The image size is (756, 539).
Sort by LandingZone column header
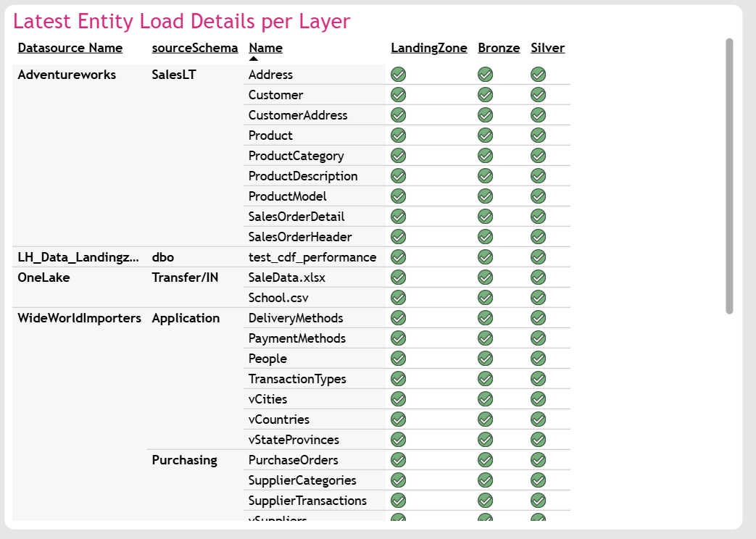[x=428, y=48]
